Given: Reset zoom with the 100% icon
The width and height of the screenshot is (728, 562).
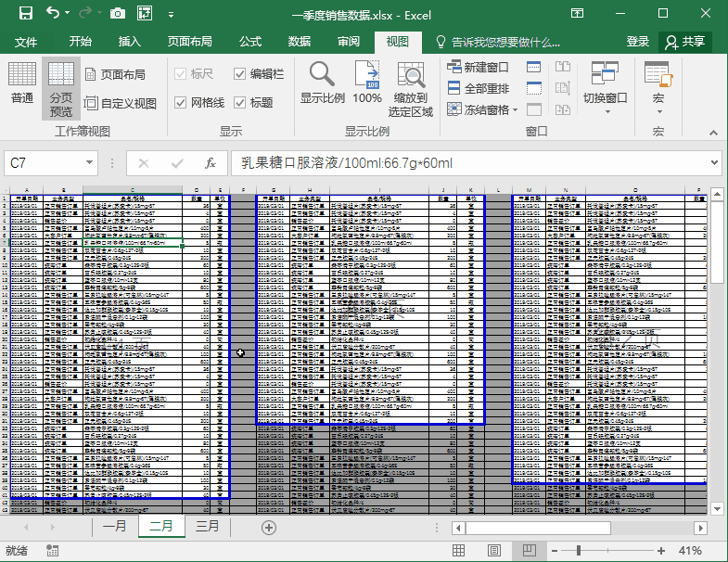Looking at the screenshot, I should 367,82.
